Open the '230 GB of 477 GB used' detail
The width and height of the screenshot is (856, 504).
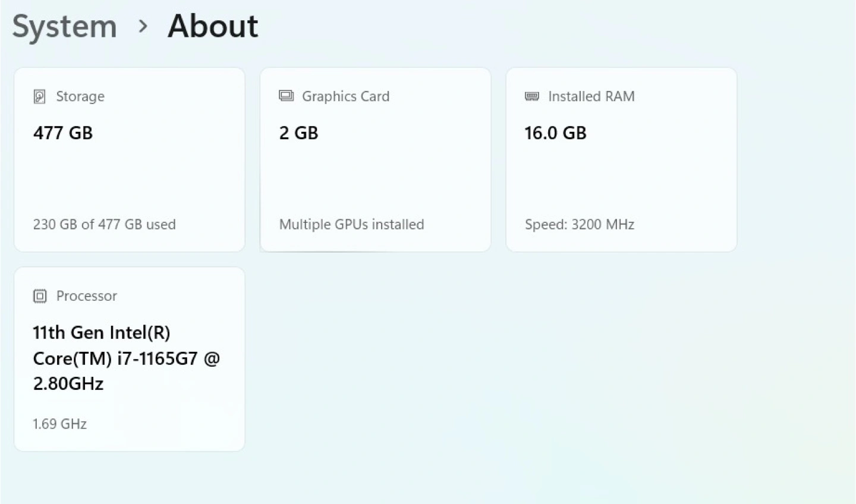pyautogui.click(x=105, y=225)
